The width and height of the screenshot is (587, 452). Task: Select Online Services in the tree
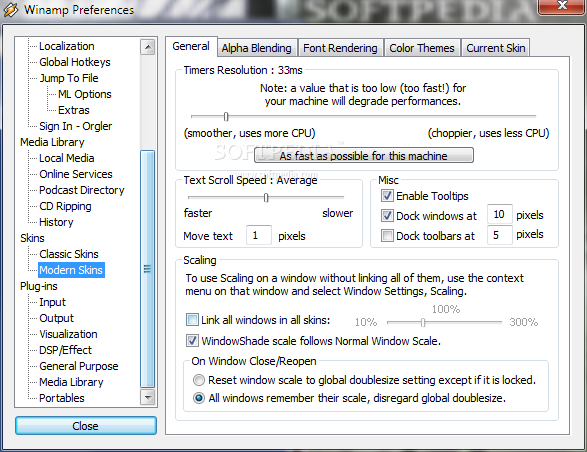click(x=76, y=174)
